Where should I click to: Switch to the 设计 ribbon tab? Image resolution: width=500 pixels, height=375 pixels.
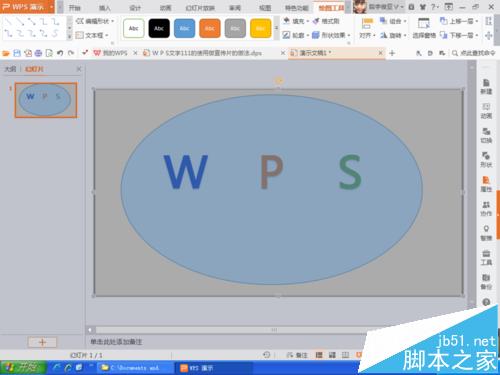135,8
